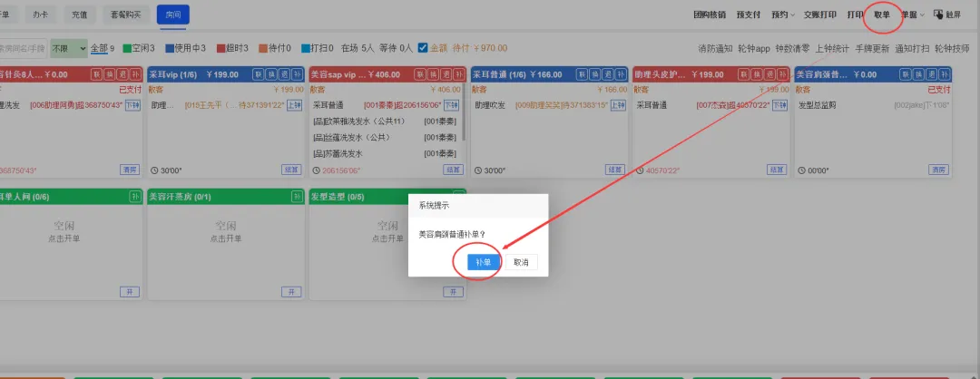
Task: Click 联 icon on 采耳普通 ¥166.00 card
Action: 582,74
